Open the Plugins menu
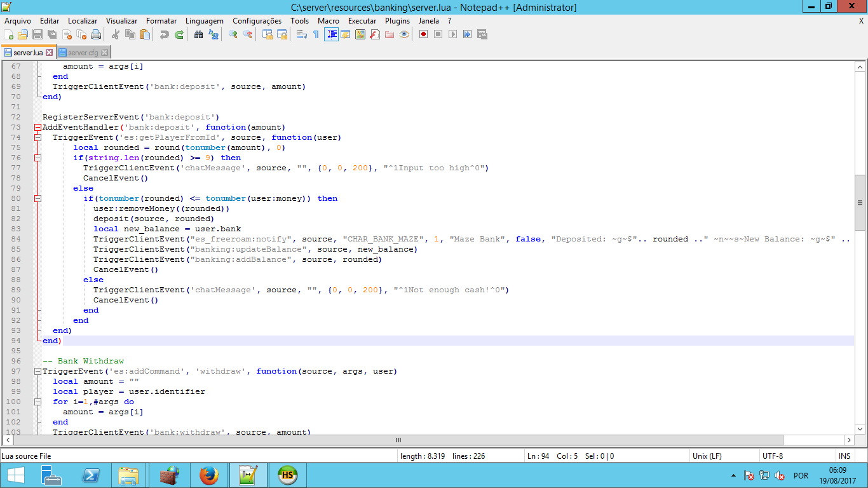This screenshot has width=868, height=488. click(x=397, y=21)
